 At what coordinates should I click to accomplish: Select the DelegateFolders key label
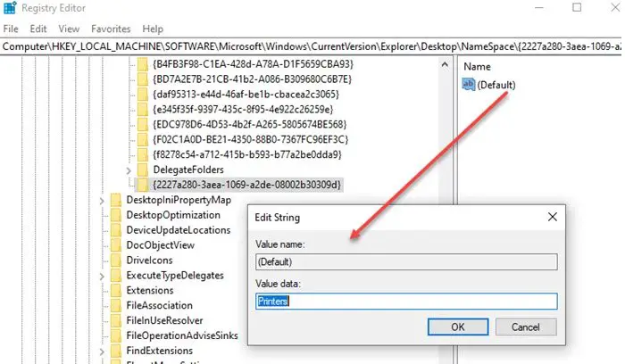tap(188, 170)
